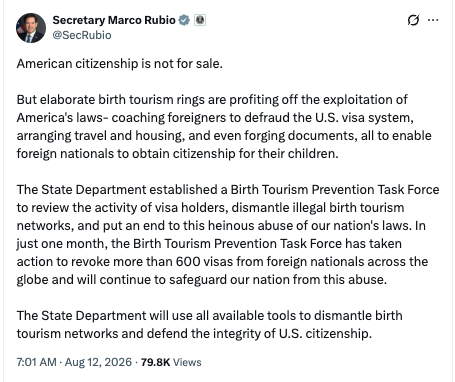Open Secretary Marco Rubio's profile picture
Viewport: 455px width, 382px height.
pyautogui.click(x=31, y=28)
